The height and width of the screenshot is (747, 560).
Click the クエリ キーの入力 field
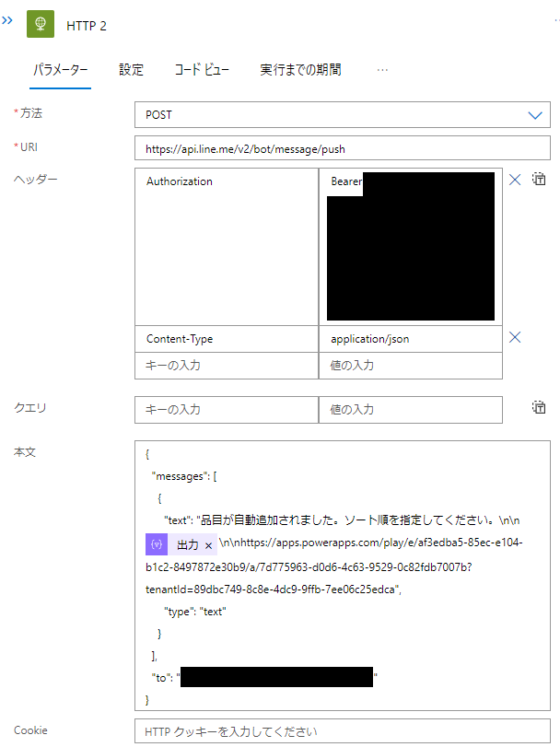(x=227, y=409)
